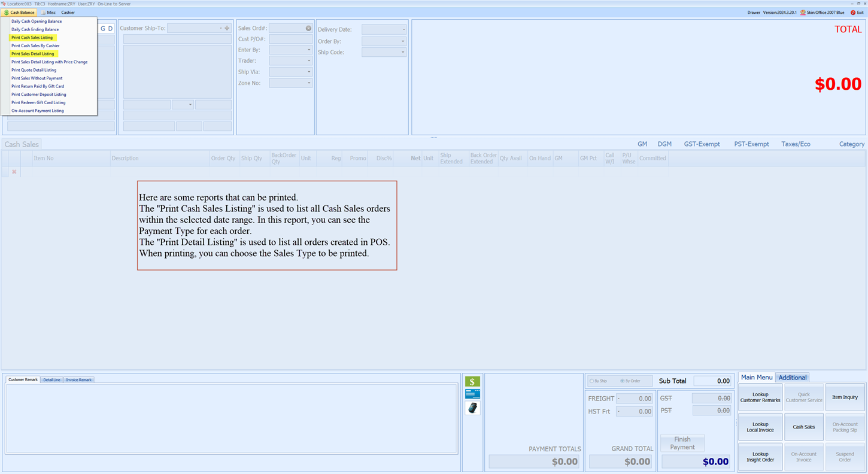Click the Skin Office 2007 Blue icon
Image resolution: width=868 pixels, height=474 pixels.
[803, 13]
